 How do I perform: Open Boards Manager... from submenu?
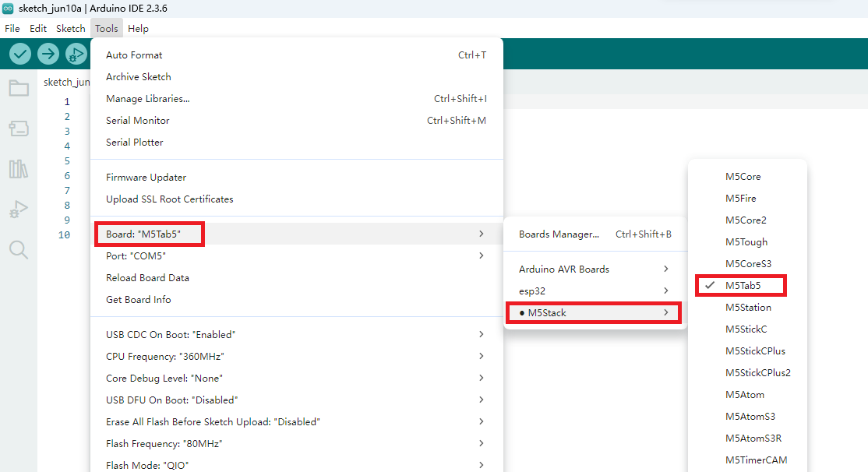(595, 234)
